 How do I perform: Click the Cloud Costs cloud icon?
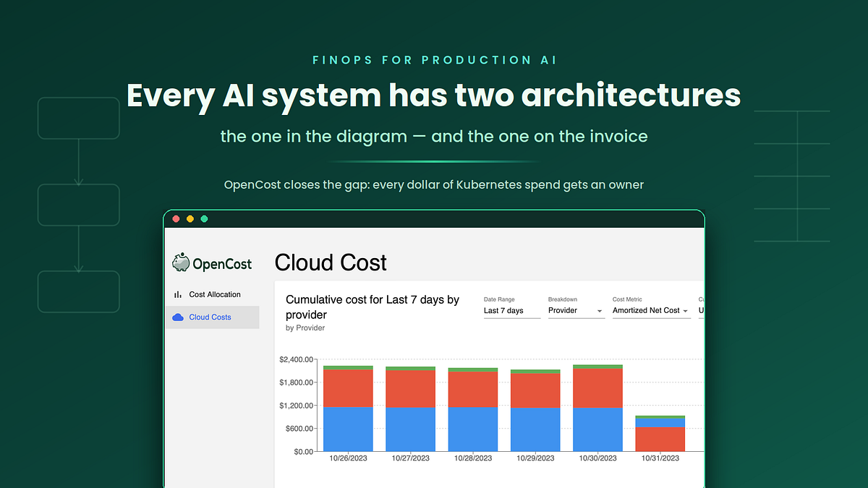pyautogui.click(x=178, y=317)
